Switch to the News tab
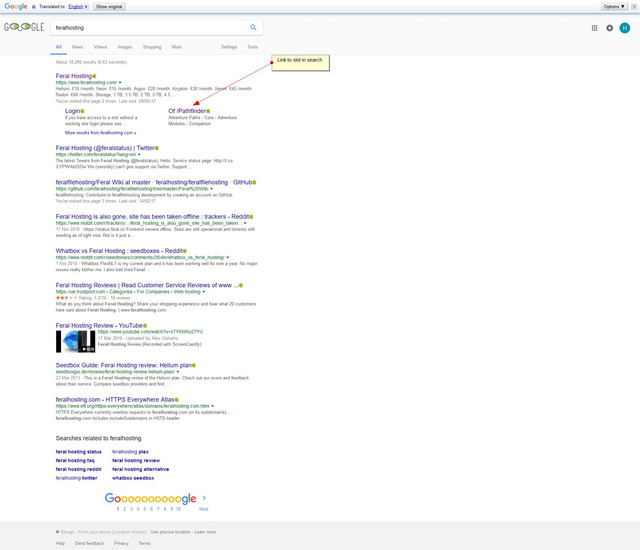Image resolution: width=640 pixels, height=550 pixels. click(78, 47)
